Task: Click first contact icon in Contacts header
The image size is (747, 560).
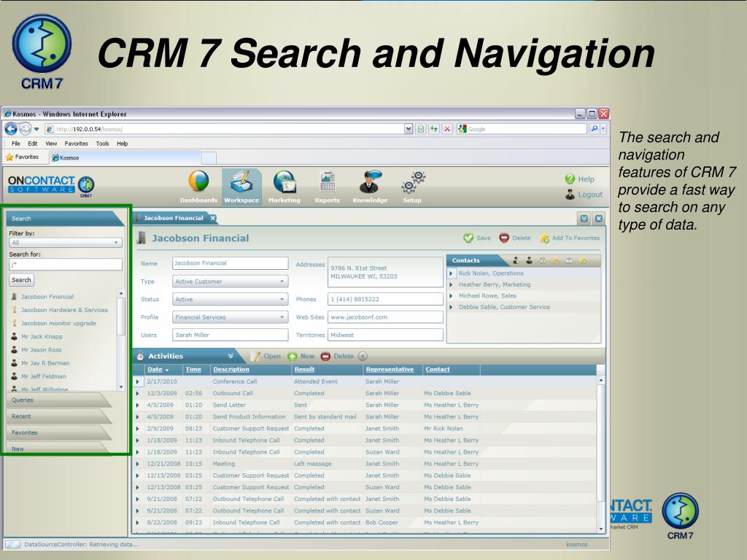Action: [516, 260]
